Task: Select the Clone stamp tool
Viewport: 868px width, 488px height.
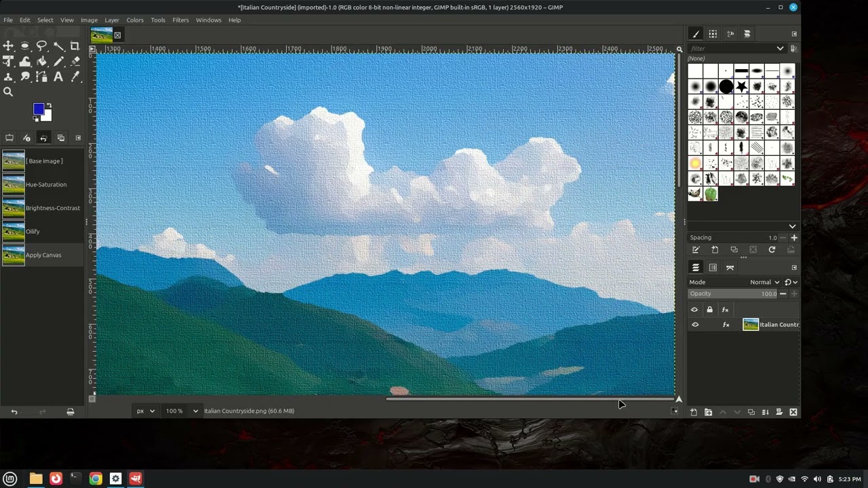Action: [8, 77]
